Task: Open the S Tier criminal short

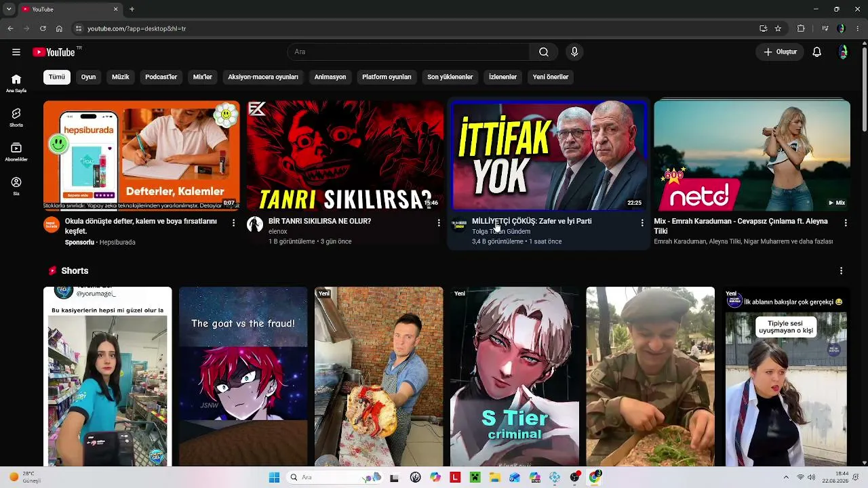Action: [x=515, y=377]
